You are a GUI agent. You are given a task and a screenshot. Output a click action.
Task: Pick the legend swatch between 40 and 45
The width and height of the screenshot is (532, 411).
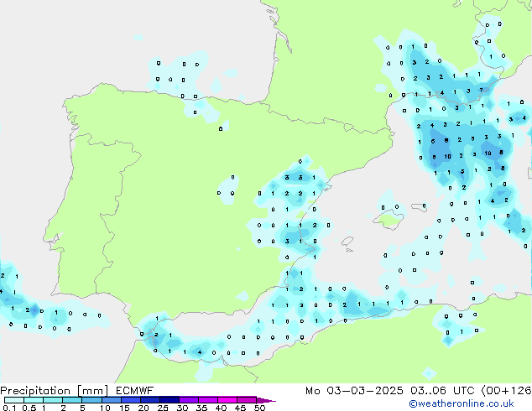coord(227,400)
